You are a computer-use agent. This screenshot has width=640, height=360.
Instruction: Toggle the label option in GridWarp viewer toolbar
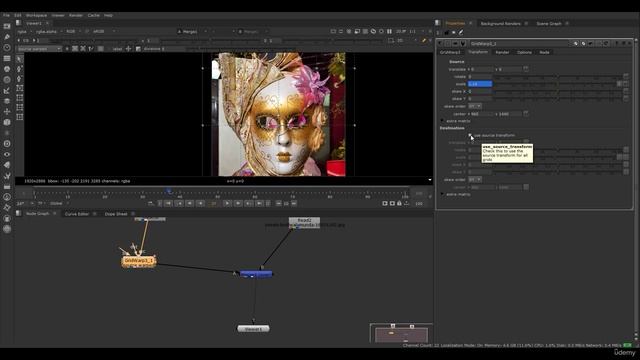tap(117, 49)
